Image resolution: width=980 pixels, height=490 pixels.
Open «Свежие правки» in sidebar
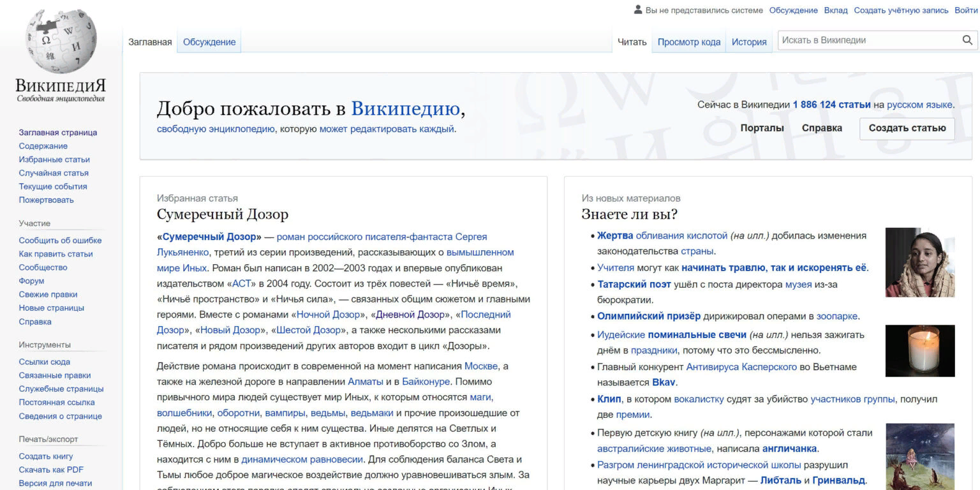[x=48, y=294]
